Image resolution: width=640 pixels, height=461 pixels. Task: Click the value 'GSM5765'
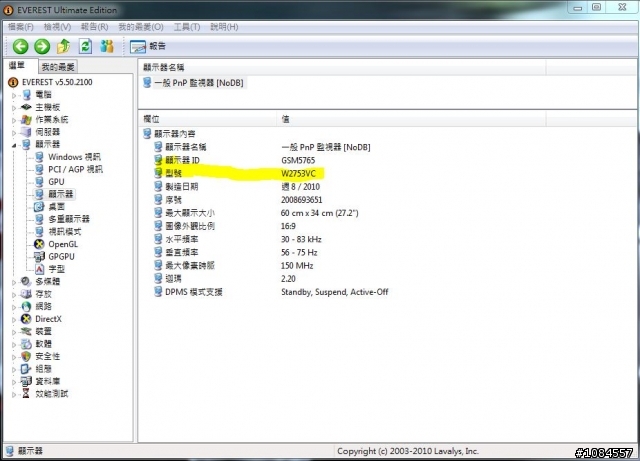pyautogui.click(x=298, y=160)
